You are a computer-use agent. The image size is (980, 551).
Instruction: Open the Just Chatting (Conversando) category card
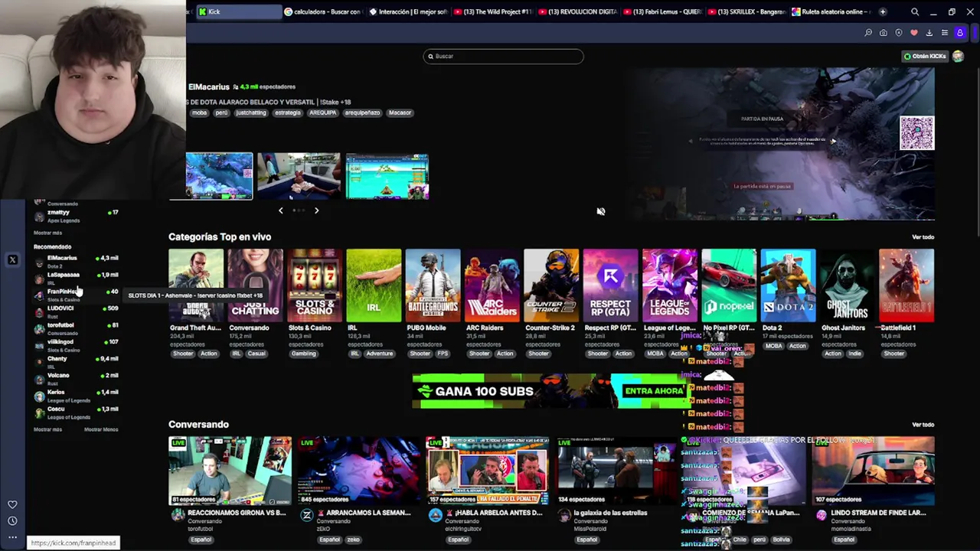[255, 285]
